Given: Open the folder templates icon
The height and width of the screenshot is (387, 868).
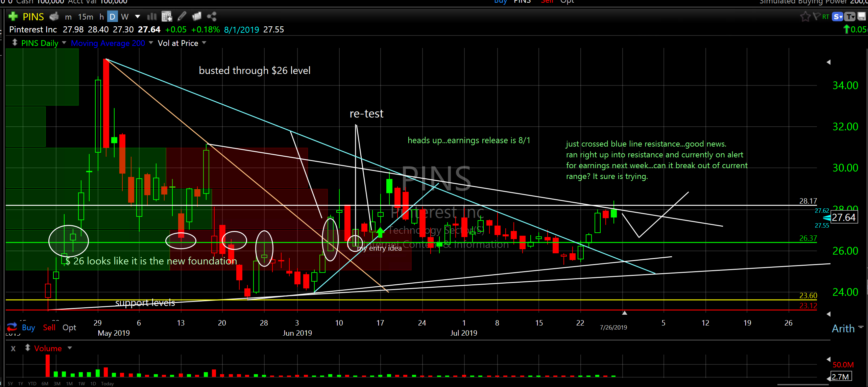Looking at the screenshot, I should pos(196,17).
